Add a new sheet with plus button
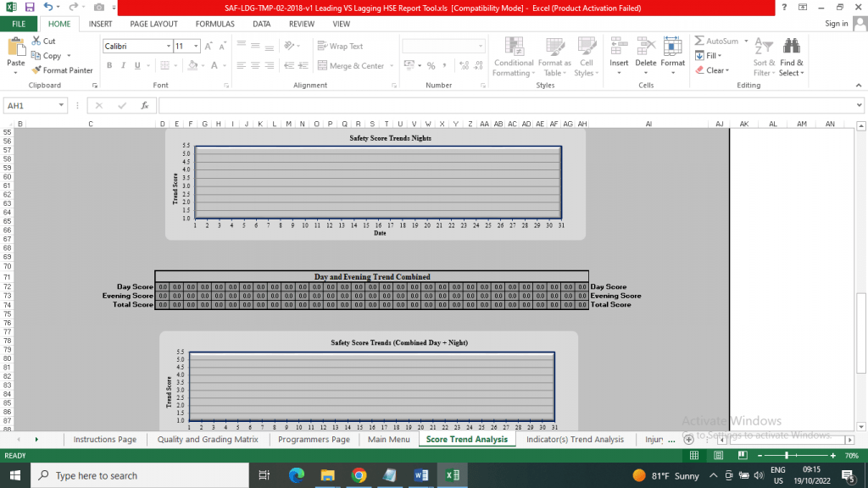This screenshot has height=488, width=868. pyautogui.click(x=688, y=440)
